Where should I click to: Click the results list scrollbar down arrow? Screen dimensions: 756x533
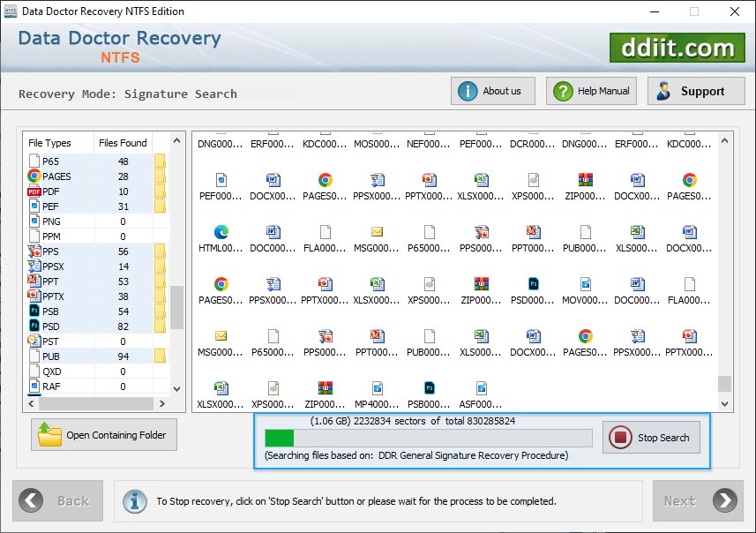[x=724, y=403]
